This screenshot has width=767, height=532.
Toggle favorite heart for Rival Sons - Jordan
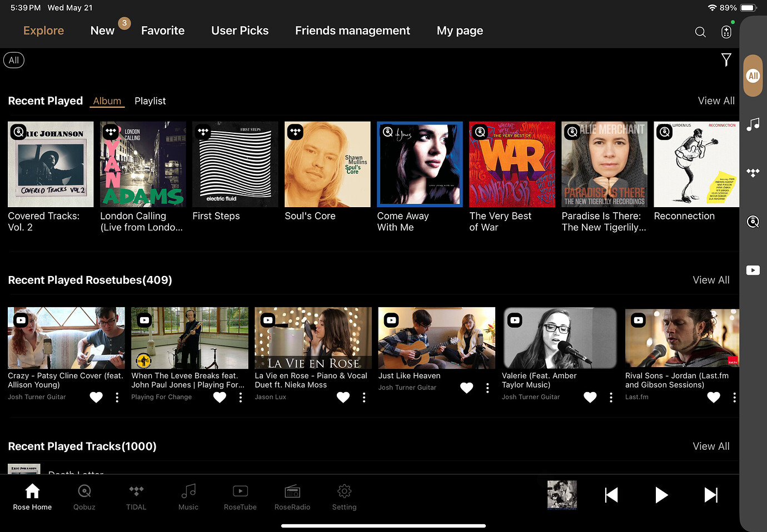[713, 397]
